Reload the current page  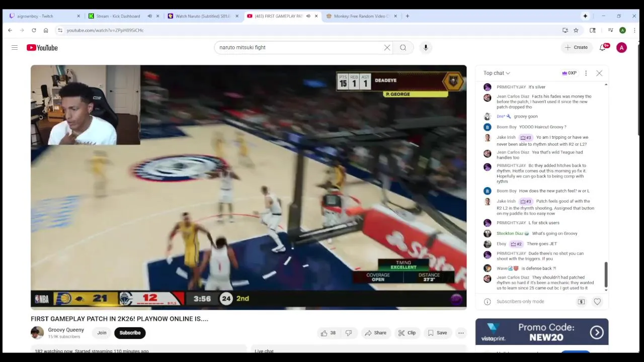[x=34, y=30]
